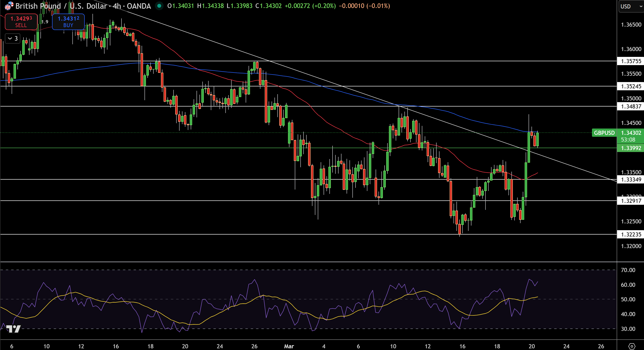Click the 1.32917 price level label
644x350 pixels.
631,201
